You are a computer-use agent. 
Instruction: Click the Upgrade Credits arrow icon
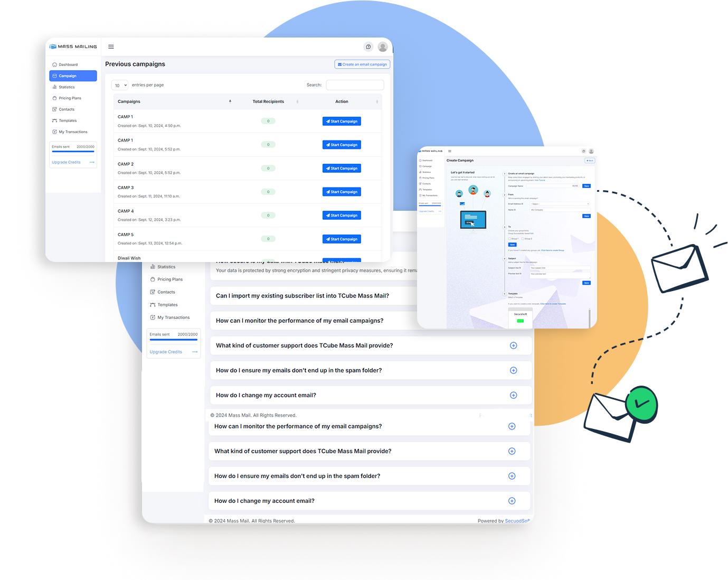tap(92, 162)
